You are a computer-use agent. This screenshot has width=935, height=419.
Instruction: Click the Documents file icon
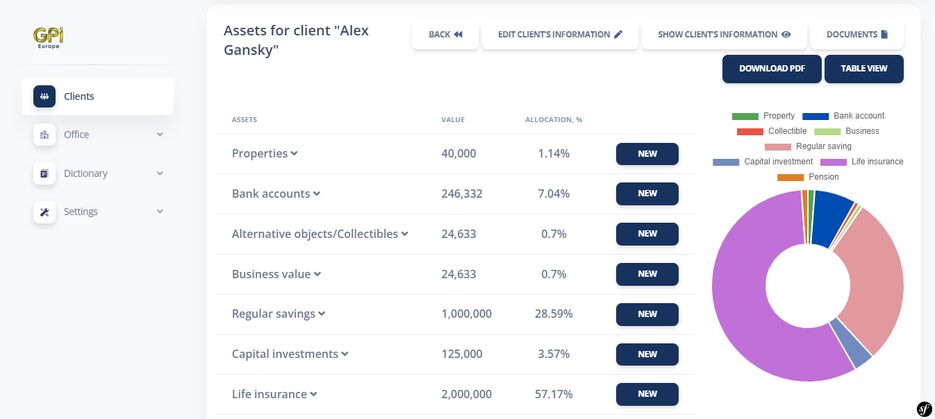(884, 35)
